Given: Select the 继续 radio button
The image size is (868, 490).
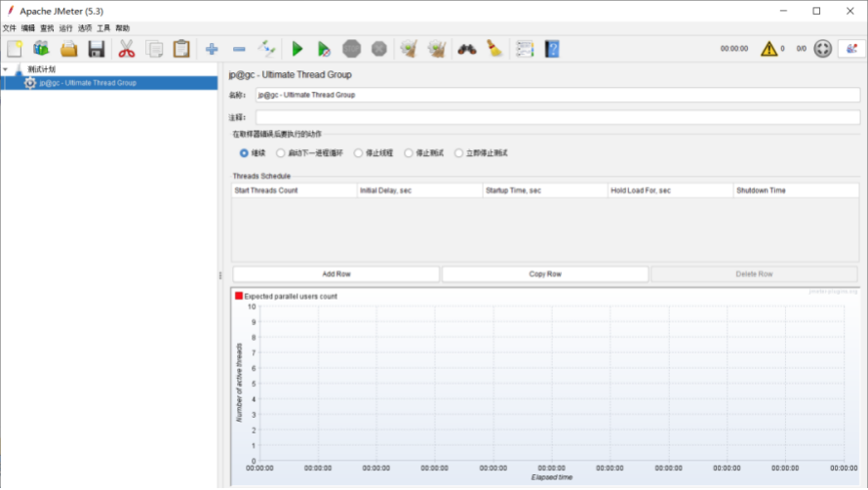Looking at the screenshot, I should pyautogui.click(x=244, y=153).
